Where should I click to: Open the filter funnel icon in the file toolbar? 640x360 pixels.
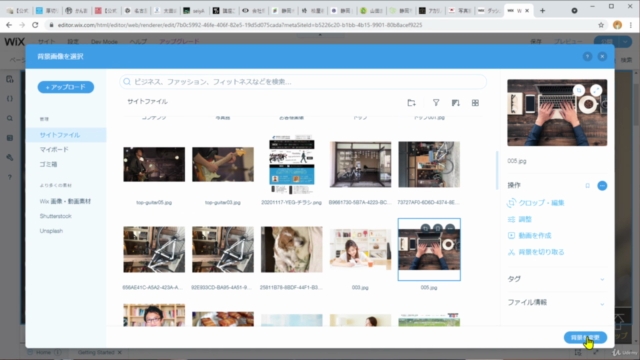(436, 103)
